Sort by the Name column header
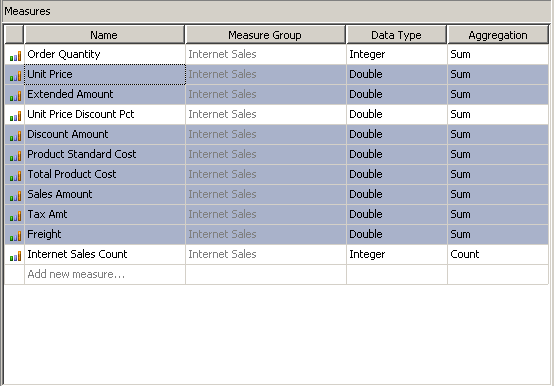The image size is (554, 386). (x=104, y=35)
